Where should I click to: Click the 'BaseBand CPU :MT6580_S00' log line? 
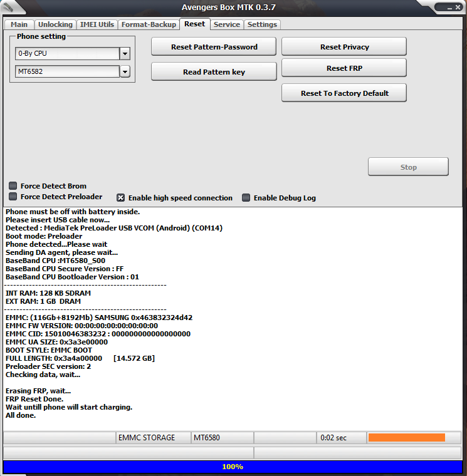[55, 261]
